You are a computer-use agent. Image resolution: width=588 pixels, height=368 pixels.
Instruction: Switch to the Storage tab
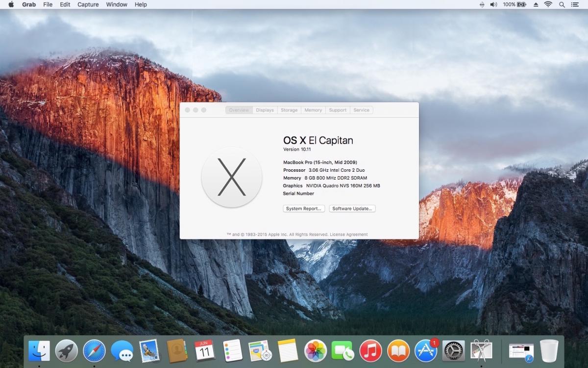[x=289, y=110]
